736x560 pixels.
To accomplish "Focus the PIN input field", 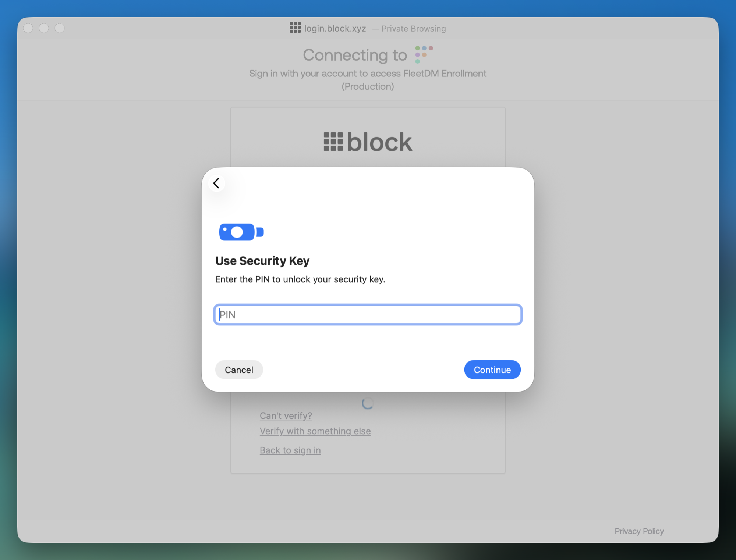I will [368, 315].
